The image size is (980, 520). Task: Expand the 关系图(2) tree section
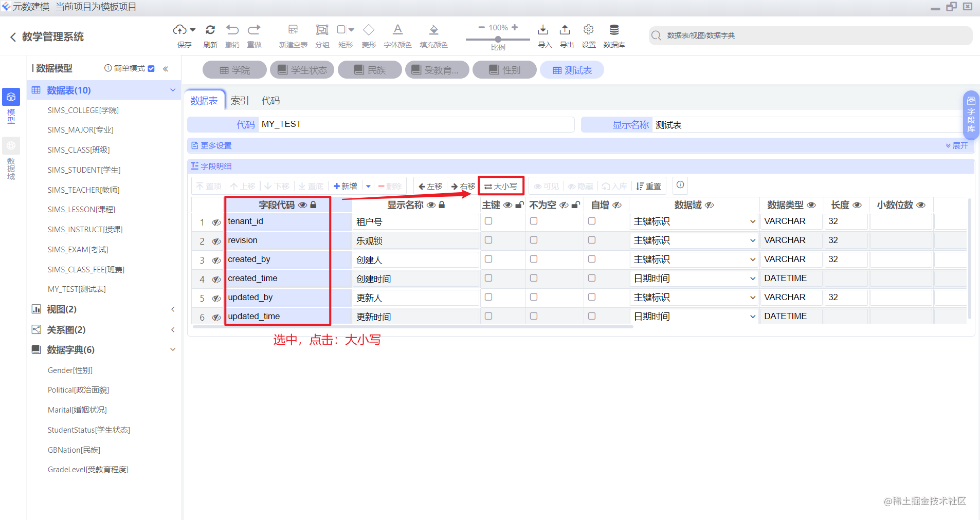173,330
